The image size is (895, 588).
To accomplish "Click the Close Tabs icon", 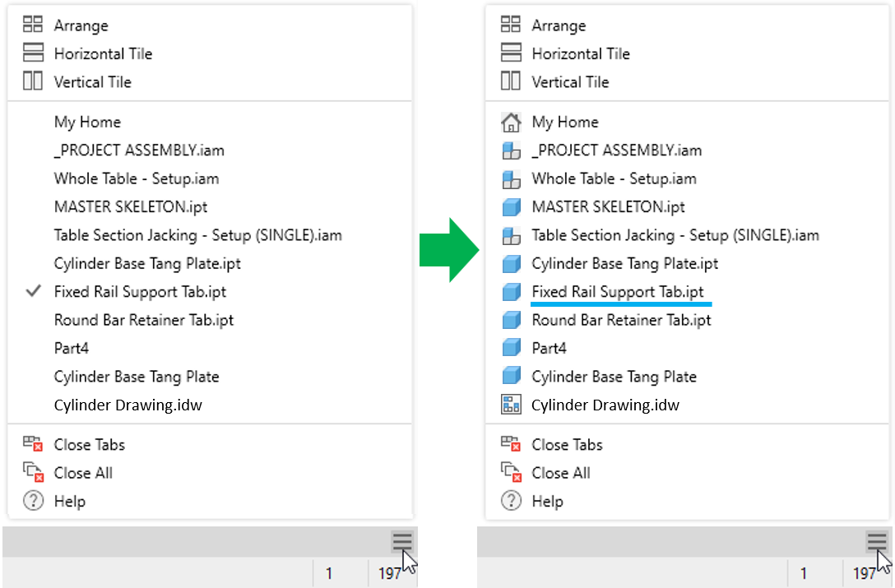I will [x=33, y=444].
